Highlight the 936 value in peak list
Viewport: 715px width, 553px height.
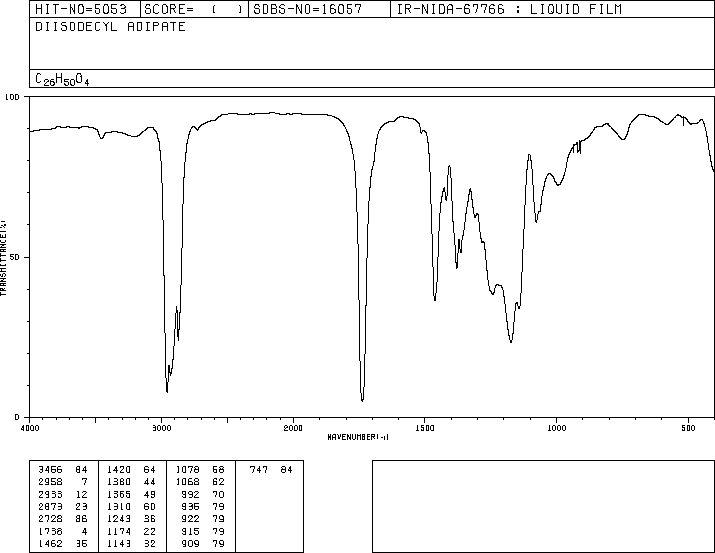point(190,506)
